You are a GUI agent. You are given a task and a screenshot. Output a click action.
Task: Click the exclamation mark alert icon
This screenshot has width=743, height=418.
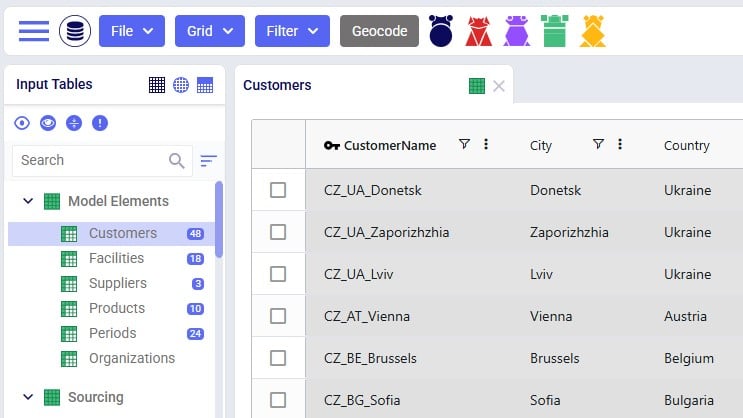(x=99, y=123)
